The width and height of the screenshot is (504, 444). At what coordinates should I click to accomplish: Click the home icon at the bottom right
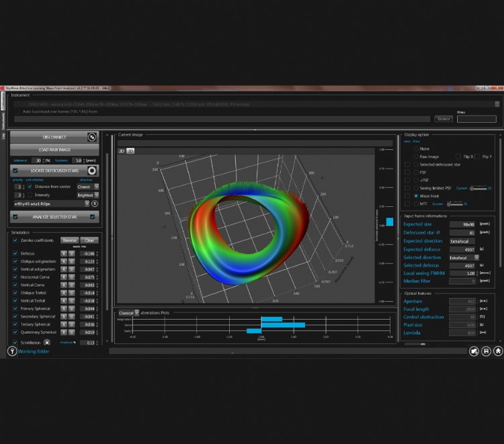pyautogui.click(x=498, y=351)
